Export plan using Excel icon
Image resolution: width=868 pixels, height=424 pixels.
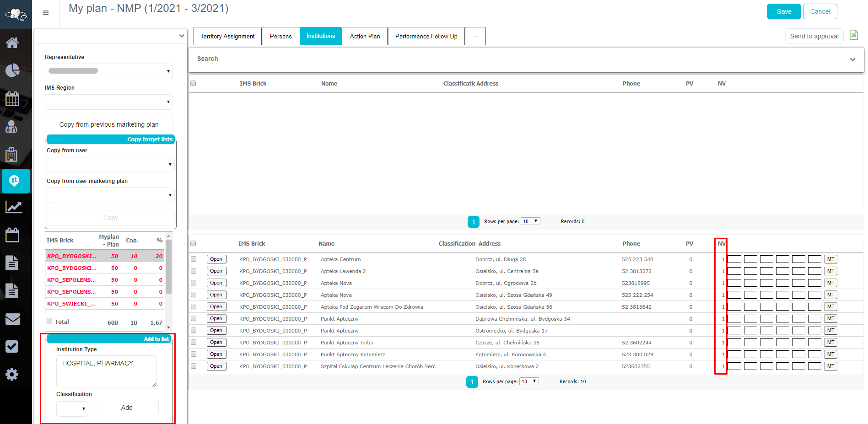[x=854, y=35]
